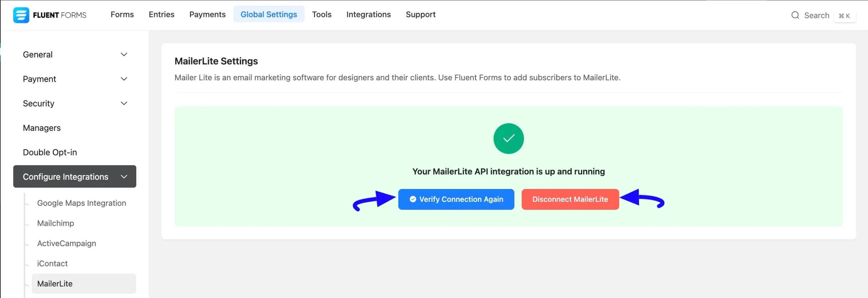868x298 pixels.
Task: Expand the Security settings chevron
Action: tap(124, 103)
